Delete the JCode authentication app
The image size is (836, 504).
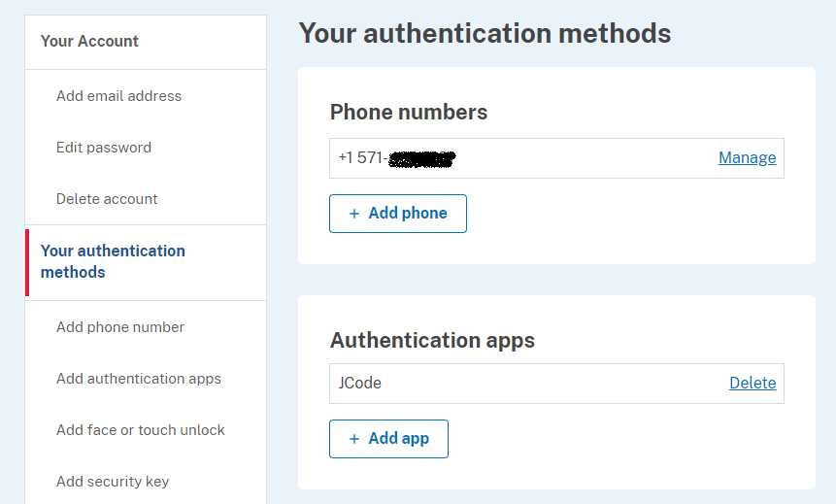tap(752, 384)
